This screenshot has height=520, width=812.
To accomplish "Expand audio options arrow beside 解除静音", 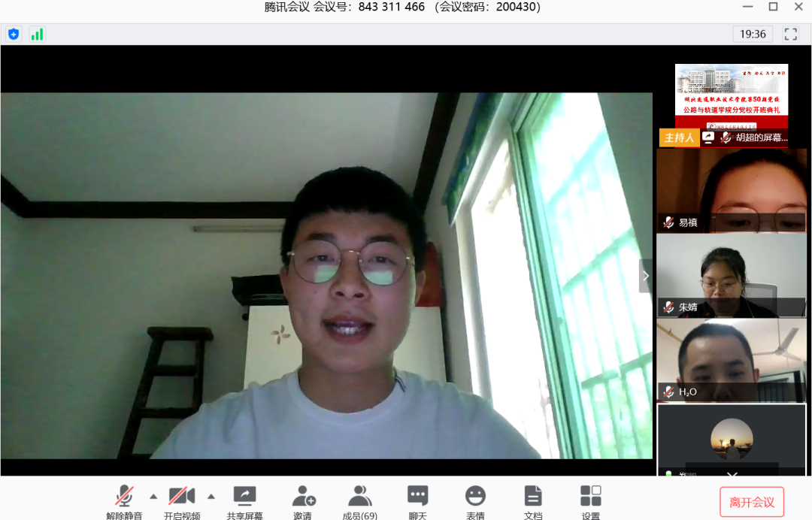I will 153,496.
